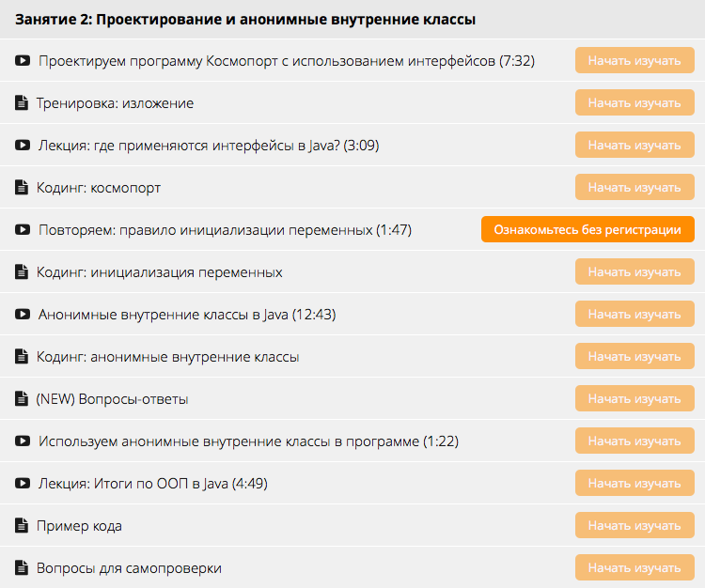
Task: Start studying Кодинг: космопорт via its button
Action: click(x=634, y=188)
